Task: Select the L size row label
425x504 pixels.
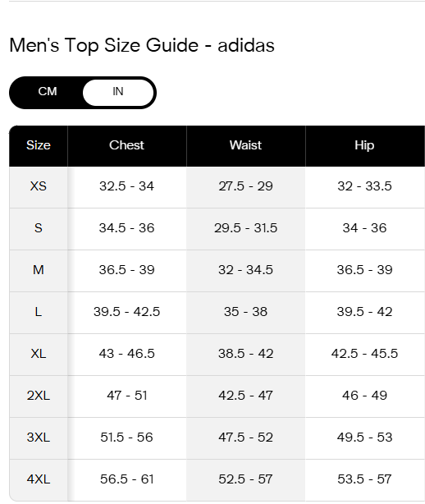Action: click(x=39, y=312)
